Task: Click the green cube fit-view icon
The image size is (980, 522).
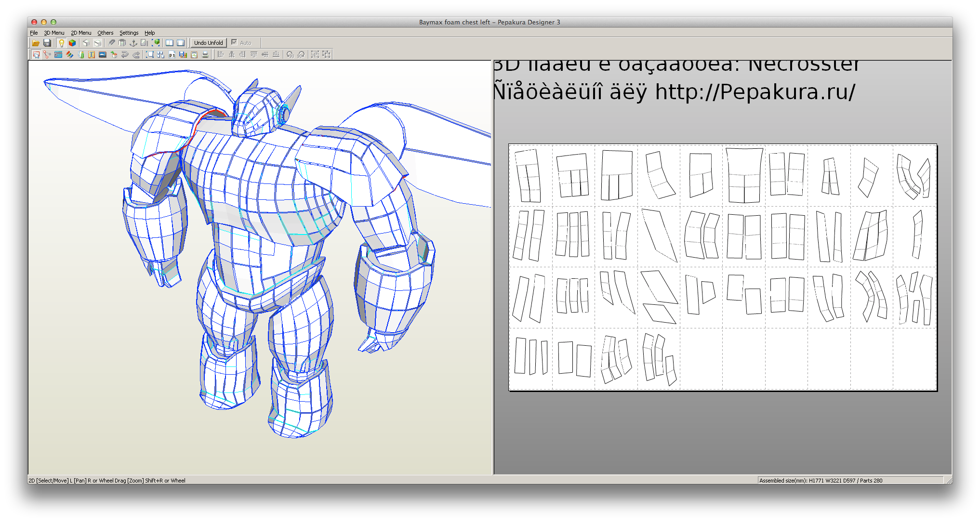Action: (156, 43)
